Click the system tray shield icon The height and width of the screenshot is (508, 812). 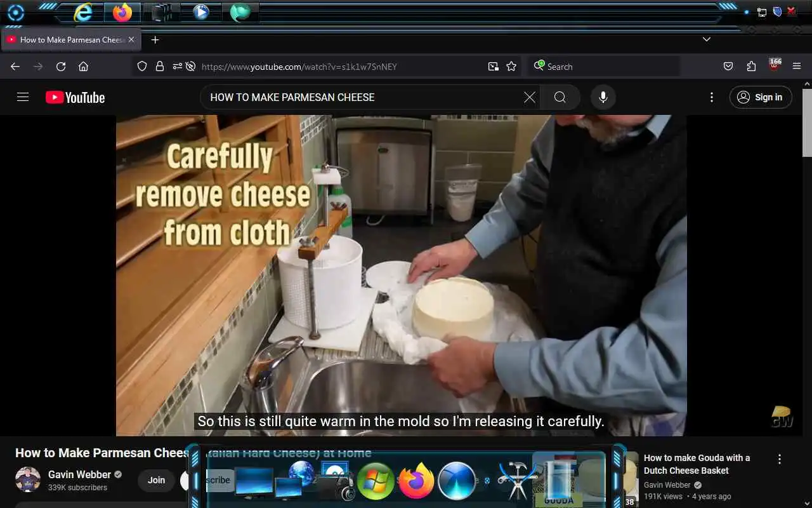[777, 11]
